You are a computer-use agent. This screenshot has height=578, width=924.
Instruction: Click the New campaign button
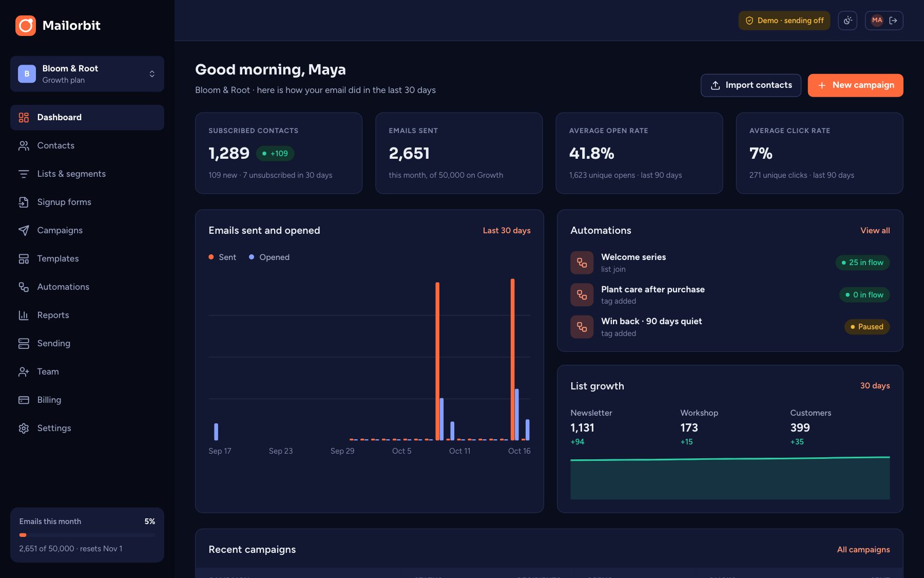855,85
